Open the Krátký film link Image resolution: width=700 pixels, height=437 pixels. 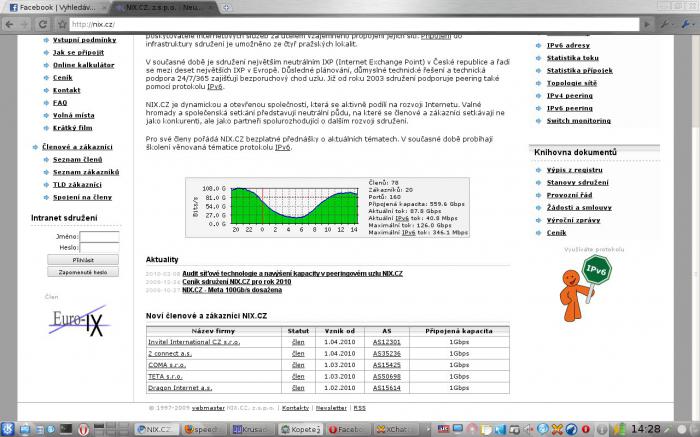73,128
